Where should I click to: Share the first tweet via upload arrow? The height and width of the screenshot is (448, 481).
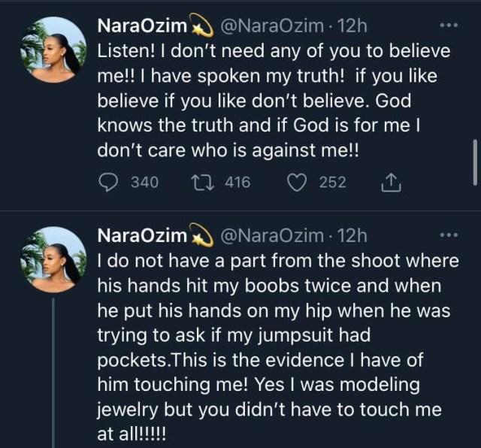click(392, 181)
